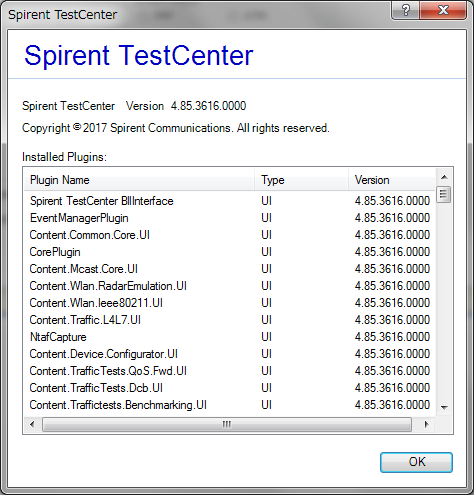Click the Installed Plugins label

coord(64,157)
